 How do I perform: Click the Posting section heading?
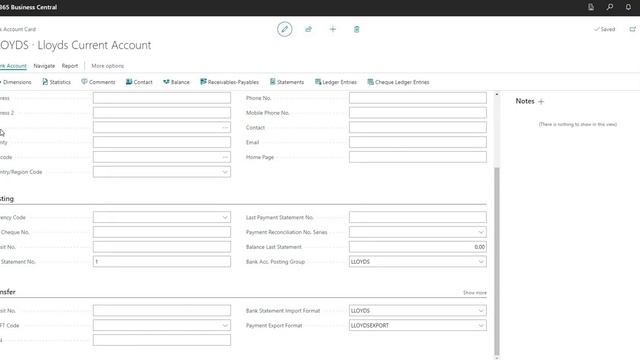click(7, 199)
